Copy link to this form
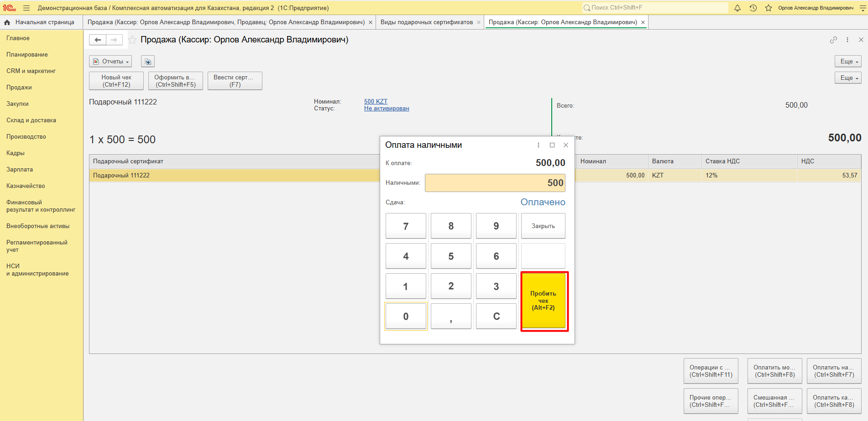The height and width of the screenshot is (421, 868). tap(833, 40)
